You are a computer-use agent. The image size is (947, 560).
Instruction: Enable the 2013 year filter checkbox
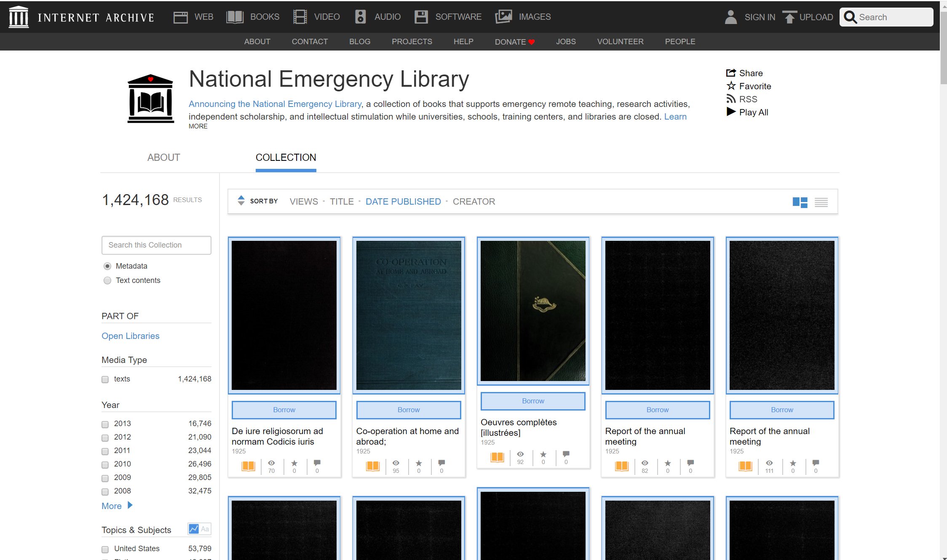[x=104, y=424]
